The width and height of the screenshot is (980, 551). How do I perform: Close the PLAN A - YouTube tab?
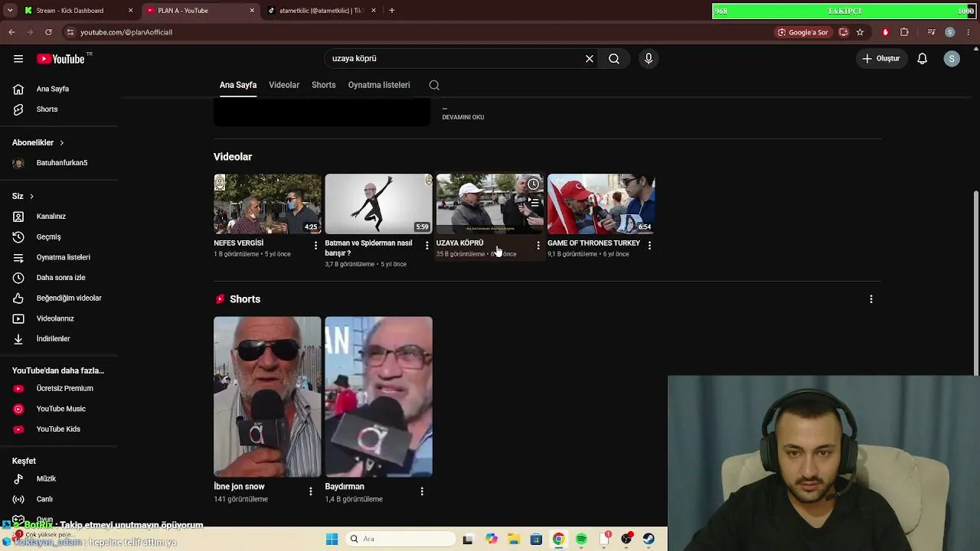coord(252,11)
